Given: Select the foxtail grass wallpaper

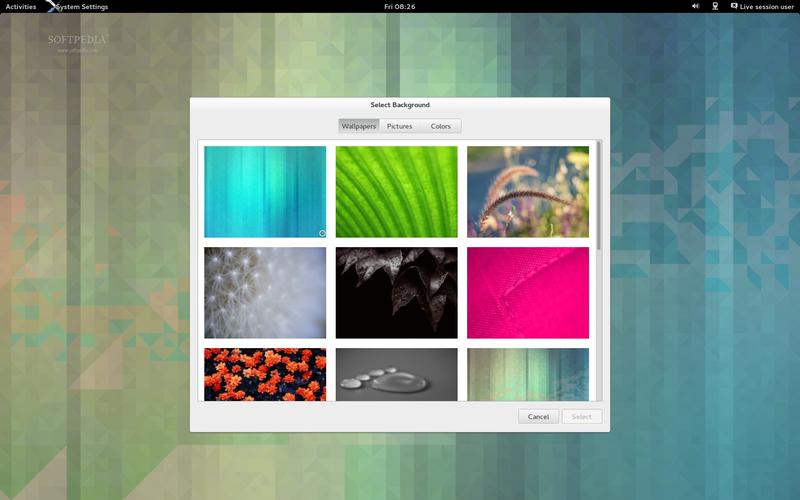Looking at the screenshot, I should 527,192.
